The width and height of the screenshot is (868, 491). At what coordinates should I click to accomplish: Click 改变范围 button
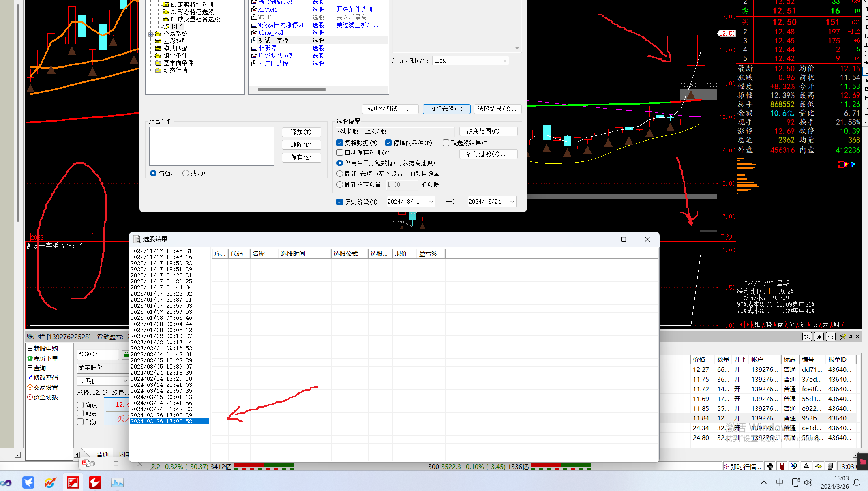488,131
